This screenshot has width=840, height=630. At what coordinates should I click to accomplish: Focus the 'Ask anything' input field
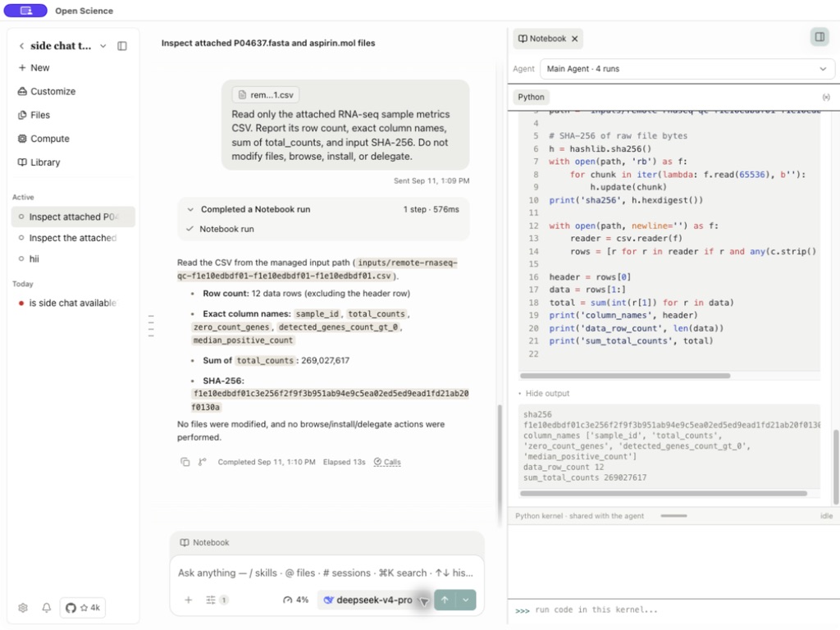(326, 573)
